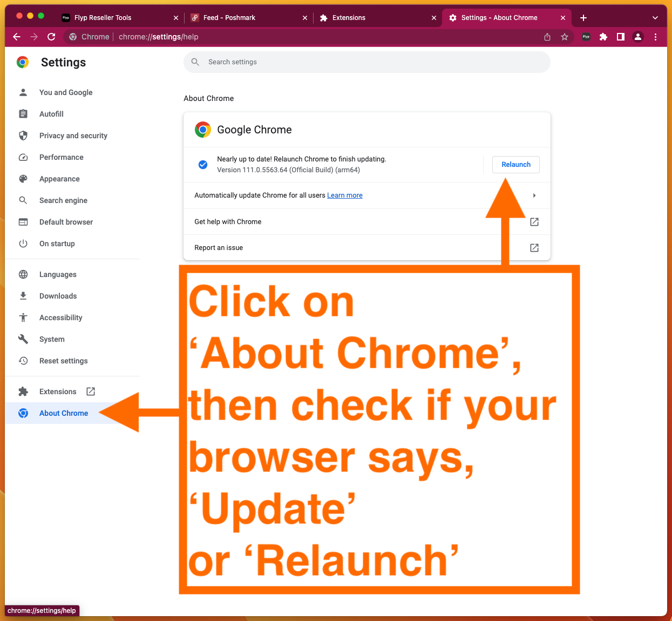Viewport: 672px width, 621px height.
Task: Open the Extensions puzzle icon in toolbar
Action: (603, 37)
